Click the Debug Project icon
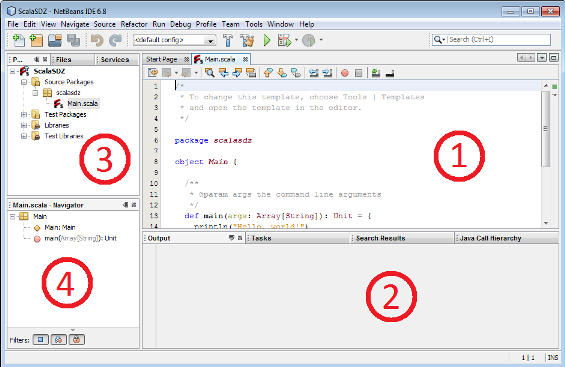Screen dimensions: 565x367 [284, 40]
